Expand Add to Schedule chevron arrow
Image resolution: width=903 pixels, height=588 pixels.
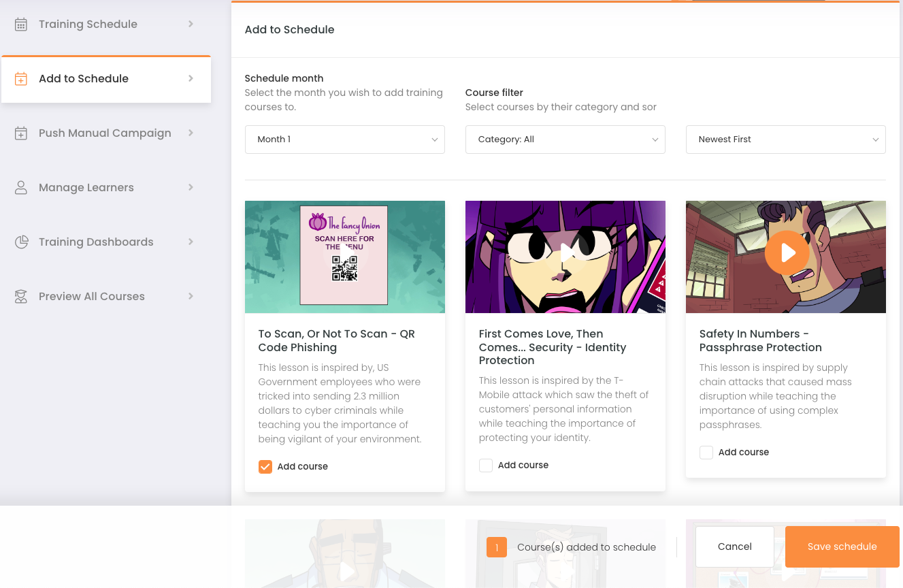191,78
